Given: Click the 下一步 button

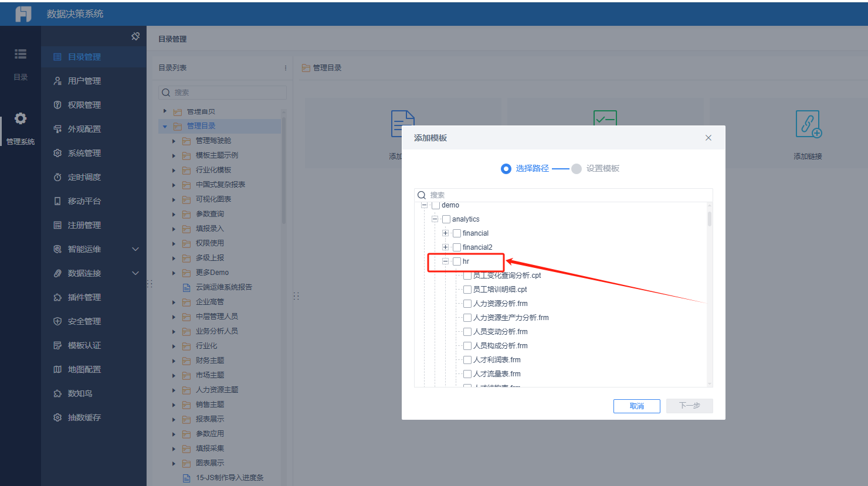Looking at the screenshot, I should 690,406.
